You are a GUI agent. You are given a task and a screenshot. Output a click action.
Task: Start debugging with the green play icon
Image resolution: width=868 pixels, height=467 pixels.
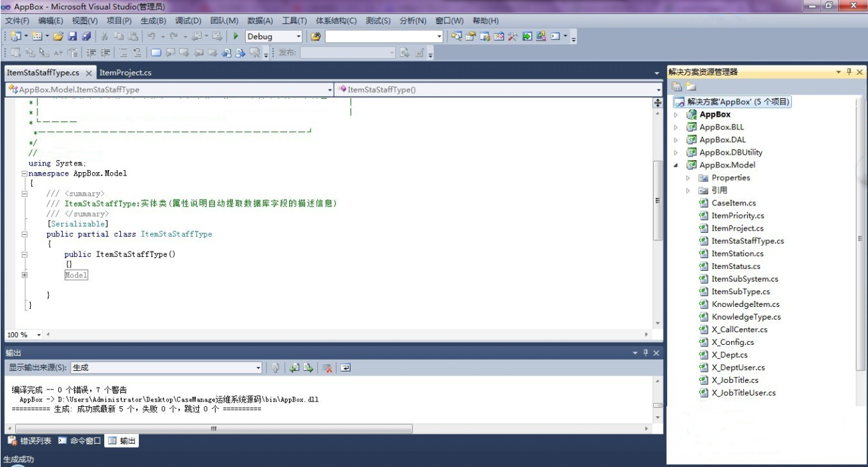(x=236, y=37)
